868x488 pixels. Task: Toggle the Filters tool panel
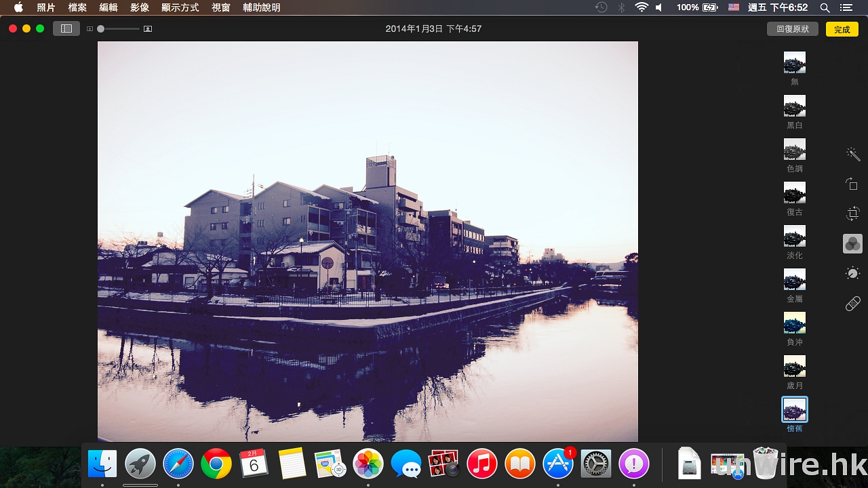point(852,244)
